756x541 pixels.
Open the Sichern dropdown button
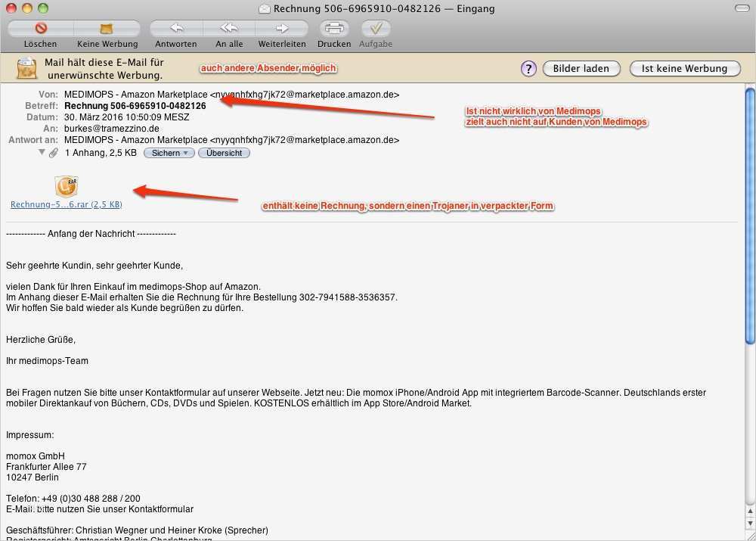169,153
